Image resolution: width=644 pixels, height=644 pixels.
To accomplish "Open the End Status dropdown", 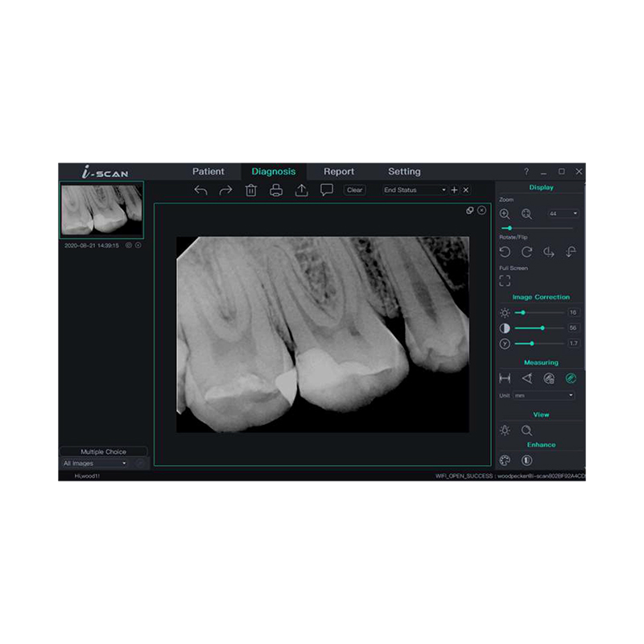I will point(415,190).
